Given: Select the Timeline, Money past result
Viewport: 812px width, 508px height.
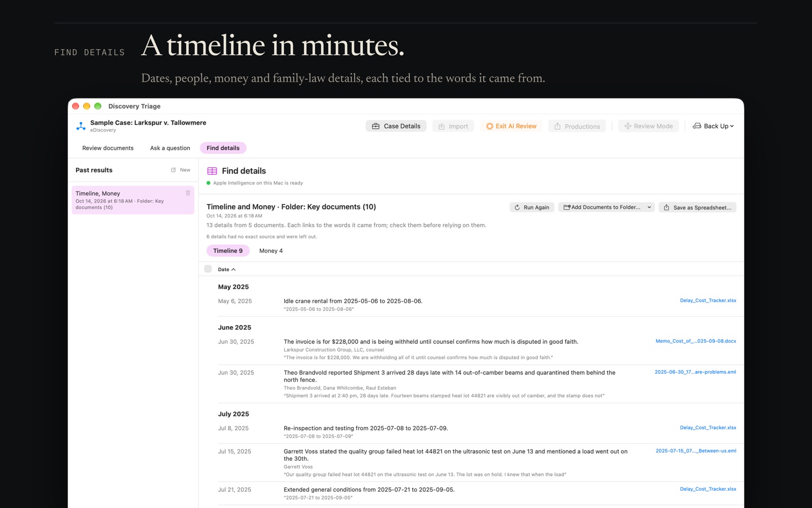Looking at the screenshot, I should (x=133, y=200).
